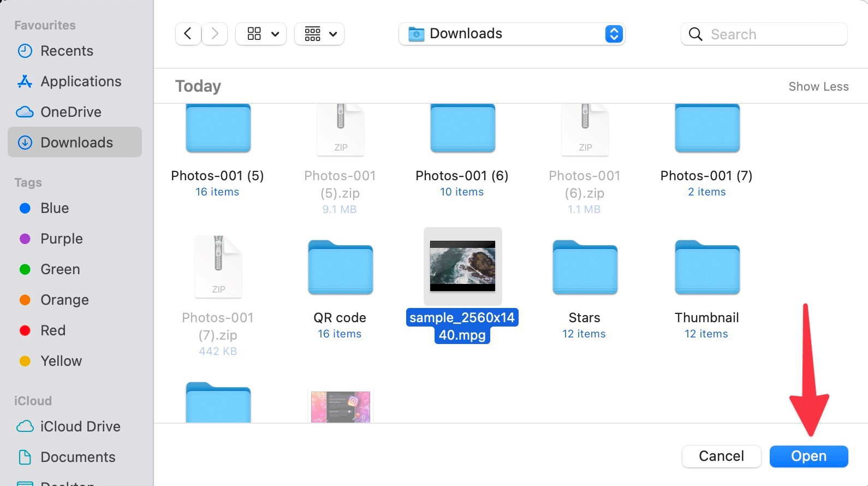The image size is (868, 486).
Task: Click the pink image thumbnail in the bottom row
Action: coord(340,407)
